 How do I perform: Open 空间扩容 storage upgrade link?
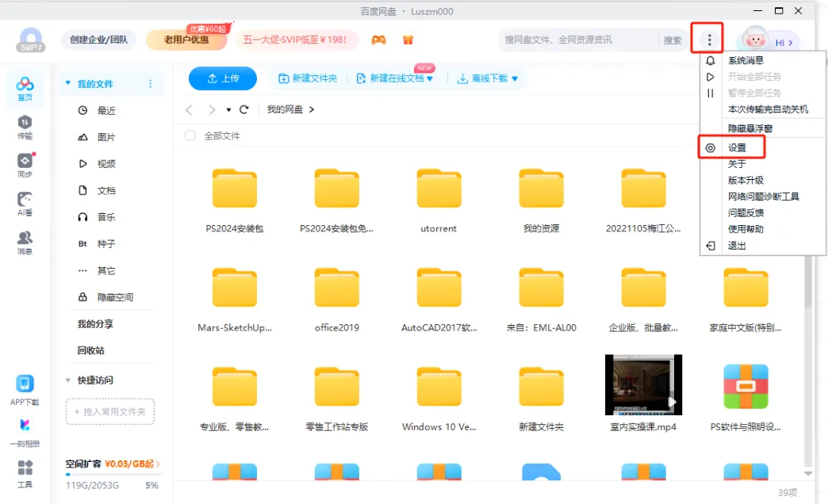[x=113, y=464]
